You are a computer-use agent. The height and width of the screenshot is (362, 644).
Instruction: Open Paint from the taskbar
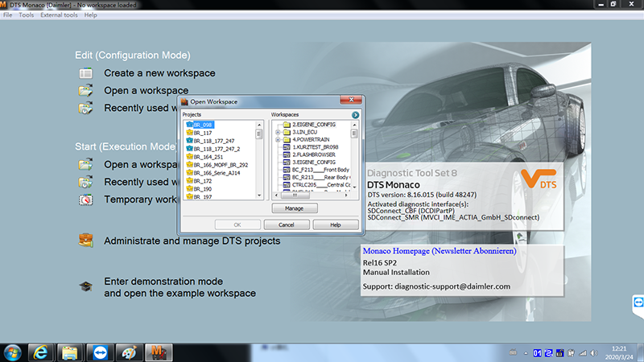[x=129, y=352]
